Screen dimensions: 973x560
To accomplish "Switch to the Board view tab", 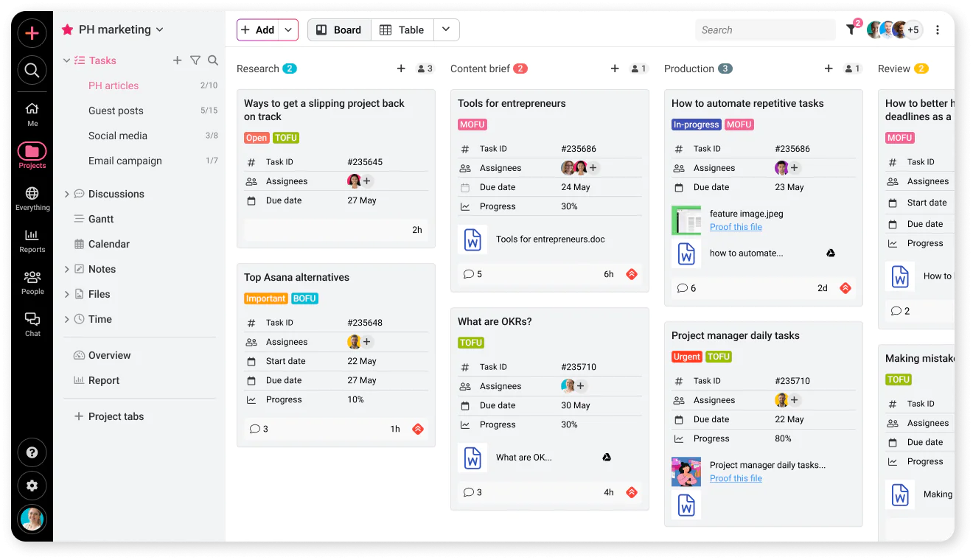I will [x=338, y=30].
